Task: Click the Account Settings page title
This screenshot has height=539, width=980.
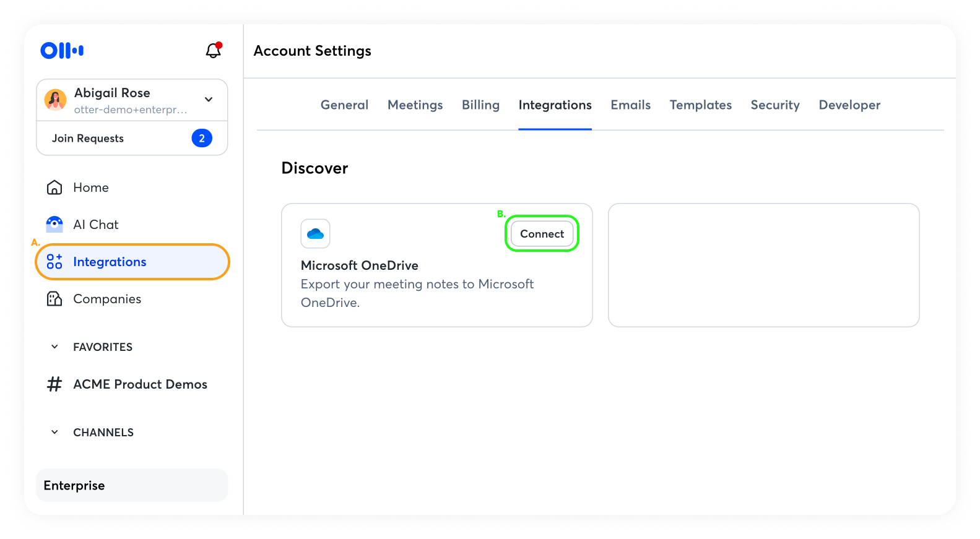Action: pos(313,51)
